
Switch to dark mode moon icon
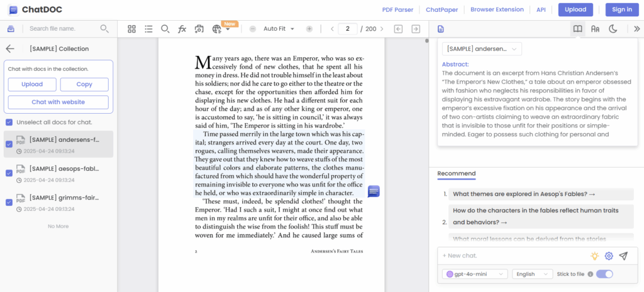pos(613,29)
